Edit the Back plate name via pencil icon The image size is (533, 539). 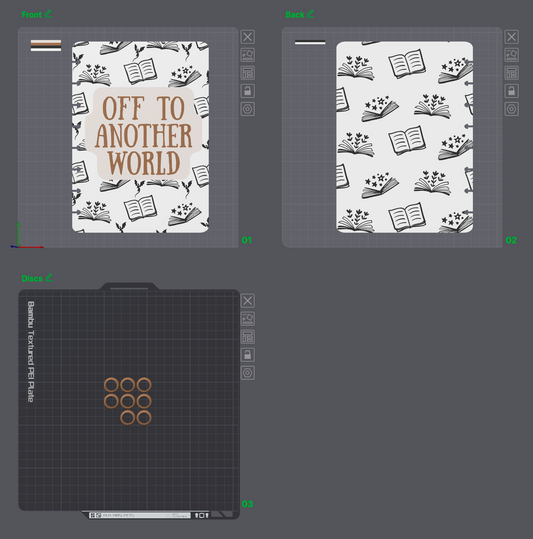311,14
